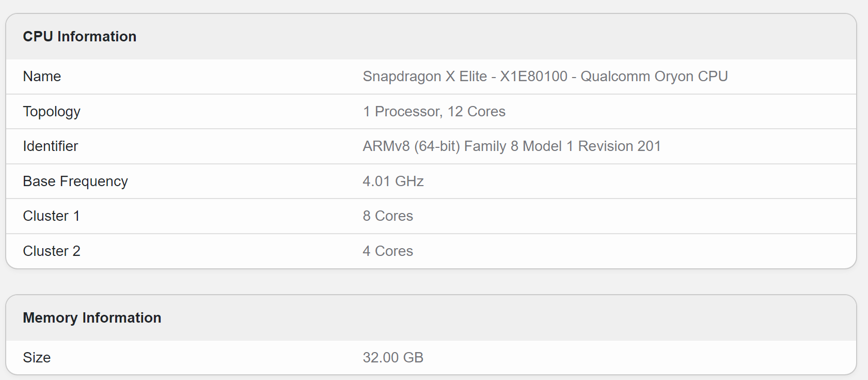Image resolution: width=868 pixels, height=380 pixels.
Task: Click the Cluster 2 label
Action: click(x=52, y=251)
